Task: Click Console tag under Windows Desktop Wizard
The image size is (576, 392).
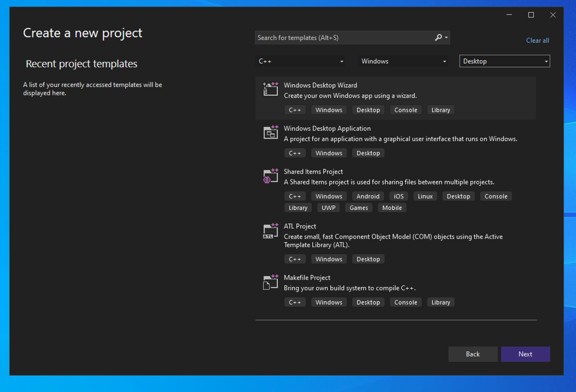Action: [405, 110]
